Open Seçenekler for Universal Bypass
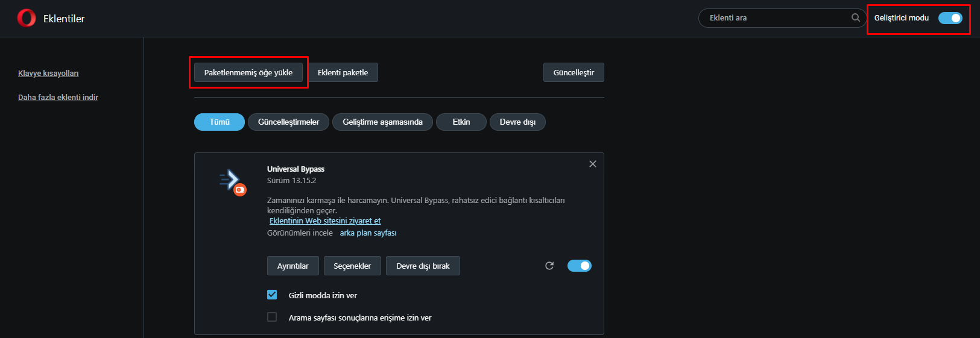Image resolution: width=980 pixels, height=338 pixels. [x=352, y=266]
